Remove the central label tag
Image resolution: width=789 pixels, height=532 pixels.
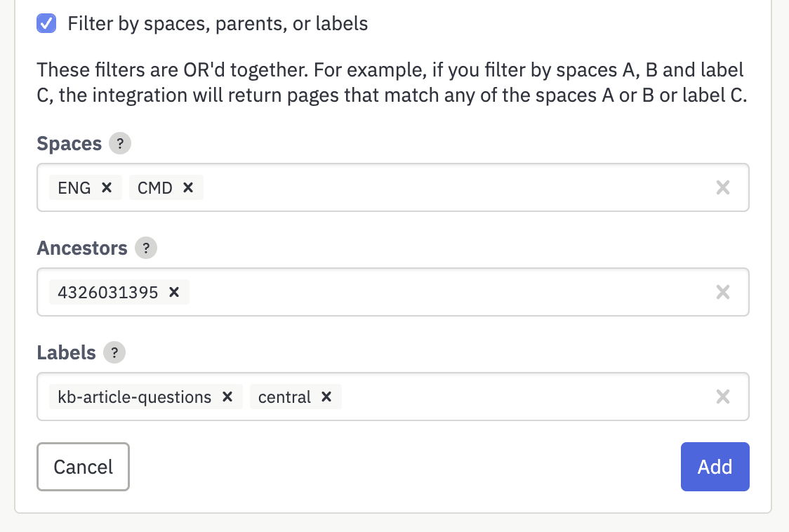click(326, 397)
